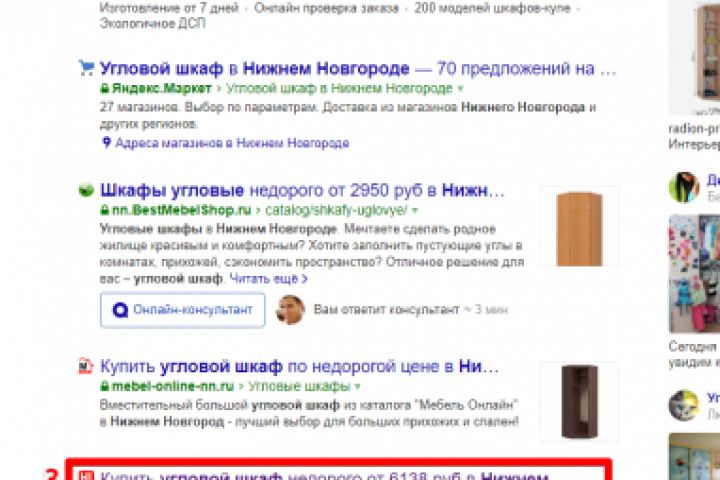Open Шкафы угловые недорого от 2950 руб link
720x480 pixels.
click(302, 190)
